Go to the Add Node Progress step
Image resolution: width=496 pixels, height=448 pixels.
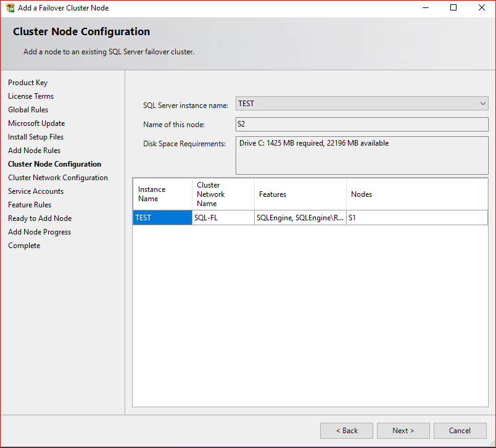click(39, 232)
